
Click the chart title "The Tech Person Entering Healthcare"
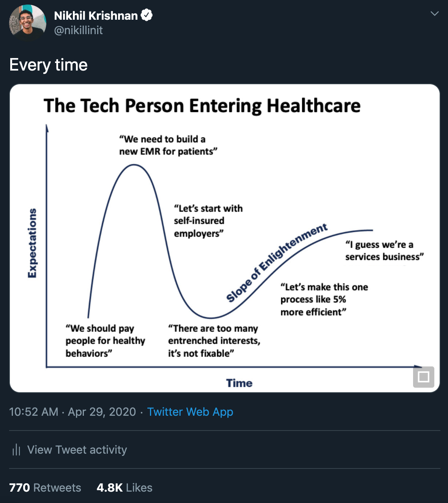[202, 105]
